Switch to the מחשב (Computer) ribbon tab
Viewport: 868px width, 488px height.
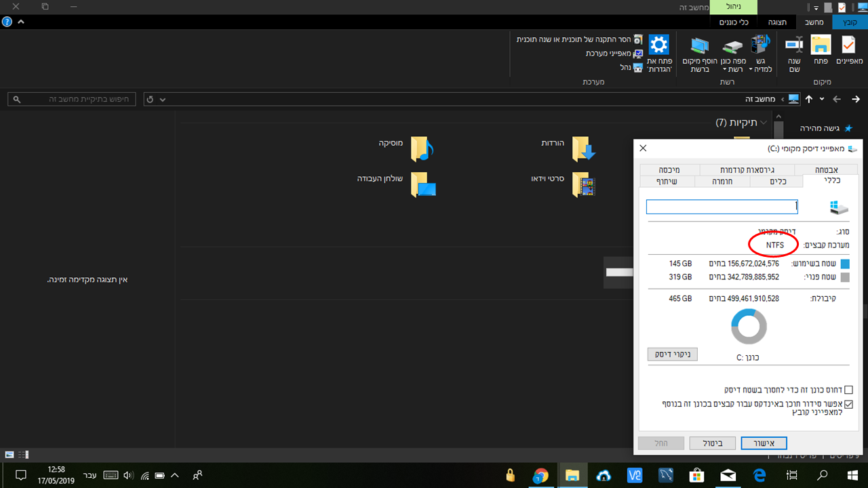point(814,22)
